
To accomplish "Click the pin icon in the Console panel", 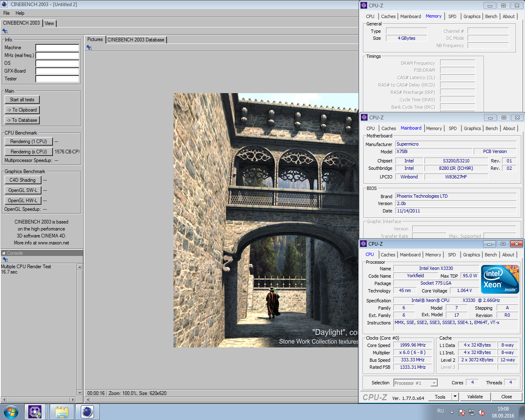I will pyautogui.click(x=5, y=260).
